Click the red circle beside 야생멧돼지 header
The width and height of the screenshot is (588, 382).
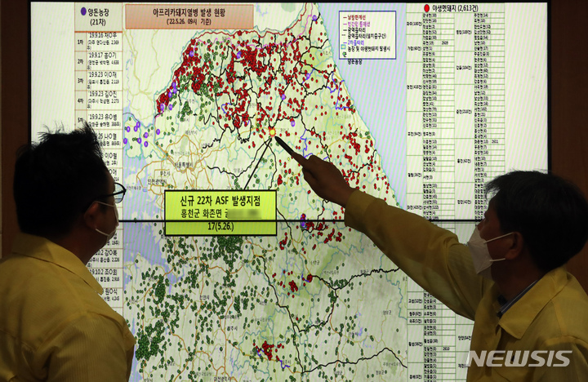[x=426, y=8]
